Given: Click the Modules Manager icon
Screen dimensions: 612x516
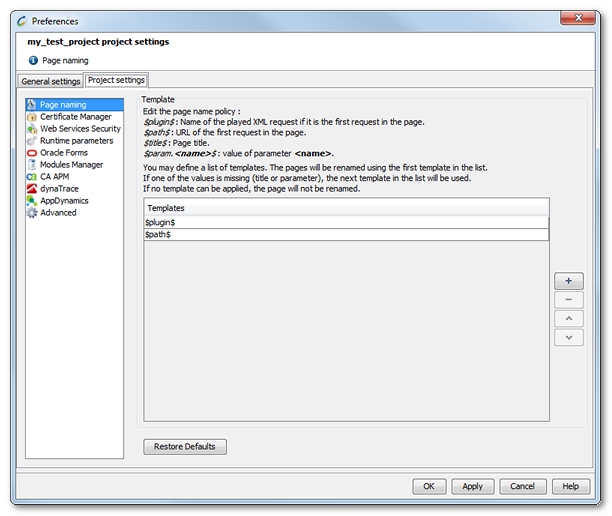Looking at the screenshot, I should point(32,165).
